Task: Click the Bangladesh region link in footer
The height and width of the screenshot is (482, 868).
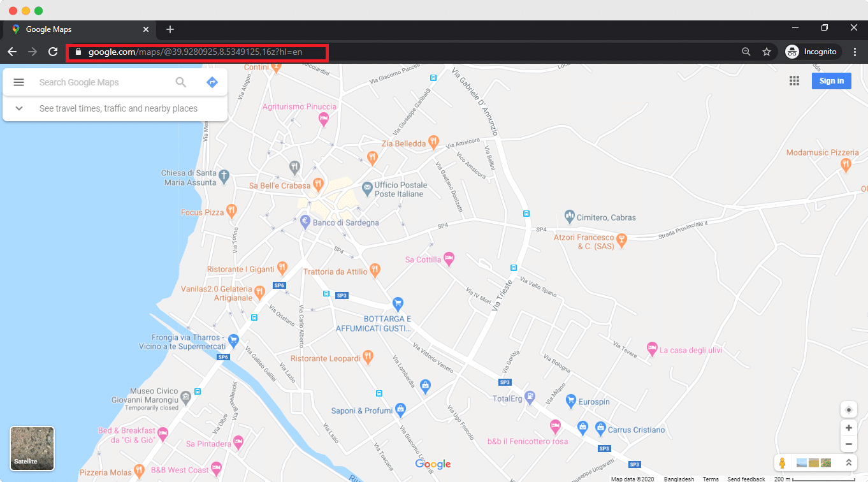Action: coord(679,479)
